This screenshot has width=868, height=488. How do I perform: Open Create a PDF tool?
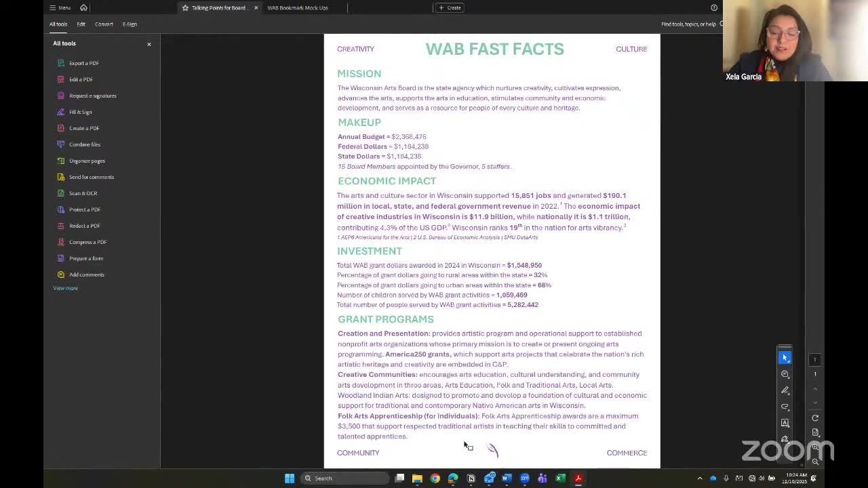[x=78, y=128]
